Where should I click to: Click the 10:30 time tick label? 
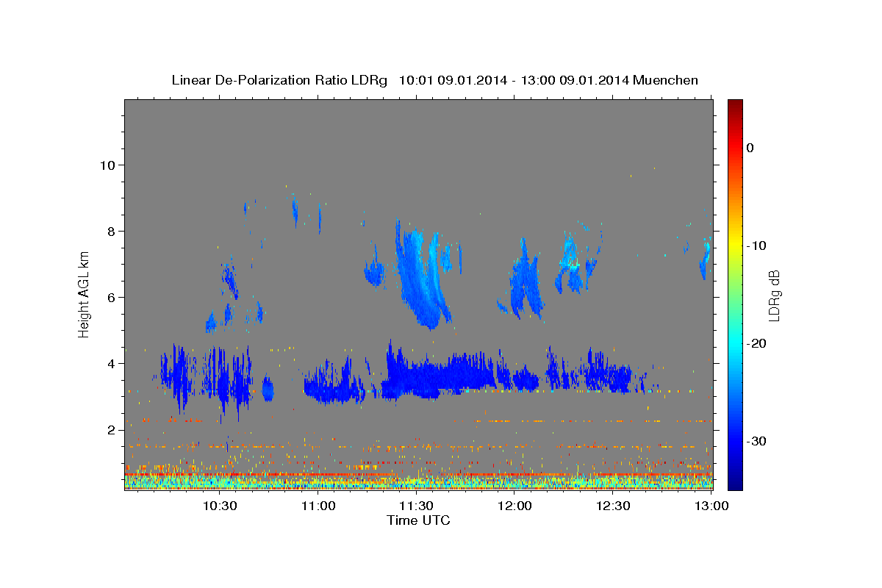point(219,506)
